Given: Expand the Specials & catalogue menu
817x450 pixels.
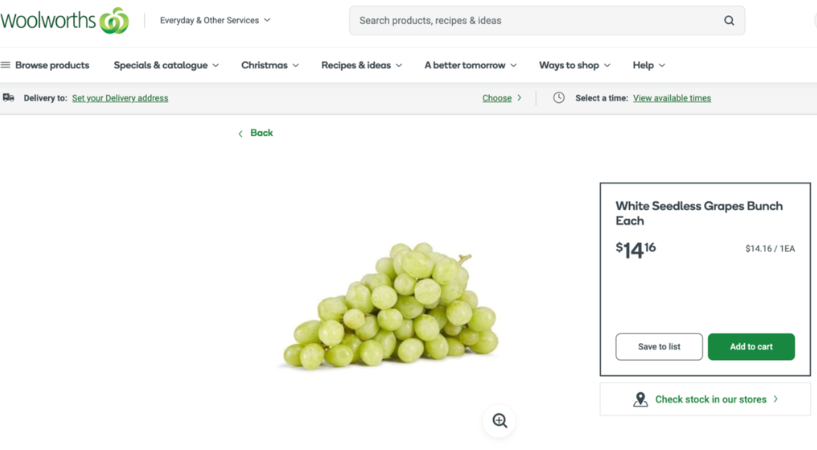Looking at the screenshot, I should click(x=166, y=65).
